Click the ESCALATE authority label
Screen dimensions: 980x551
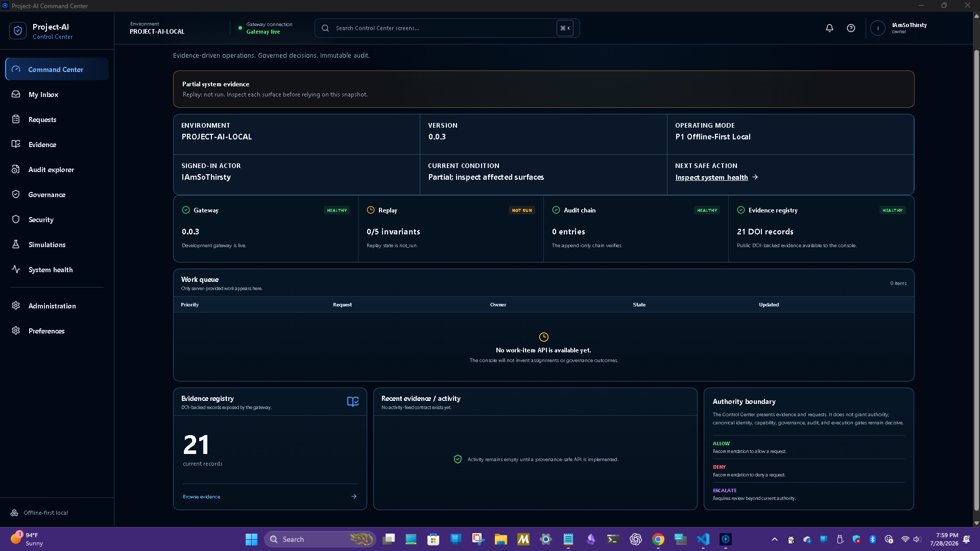pyautogui.click(x=725, y=490)
